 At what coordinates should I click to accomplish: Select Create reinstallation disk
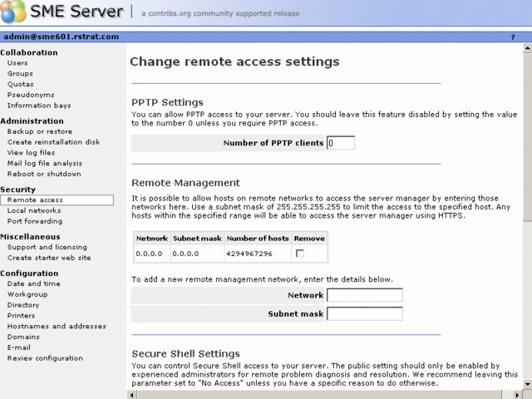click(53, 142)
